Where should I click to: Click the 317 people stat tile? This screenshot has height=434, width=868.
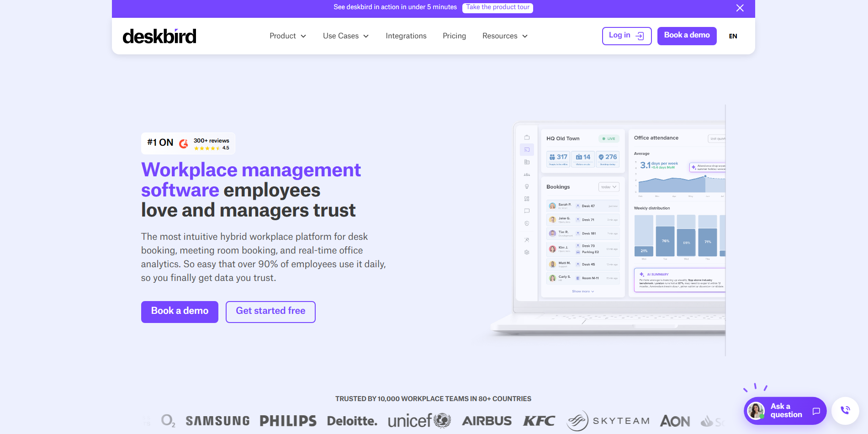[x=558, y=159]
